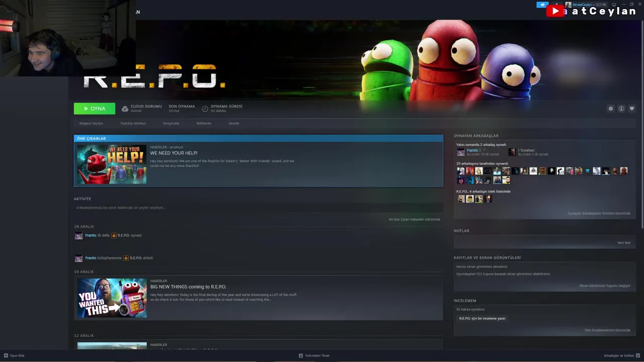644x362 pixels.
Task: Click the blue announcements megaphone button
Action: pyautogui.click(x=542, y=5)
